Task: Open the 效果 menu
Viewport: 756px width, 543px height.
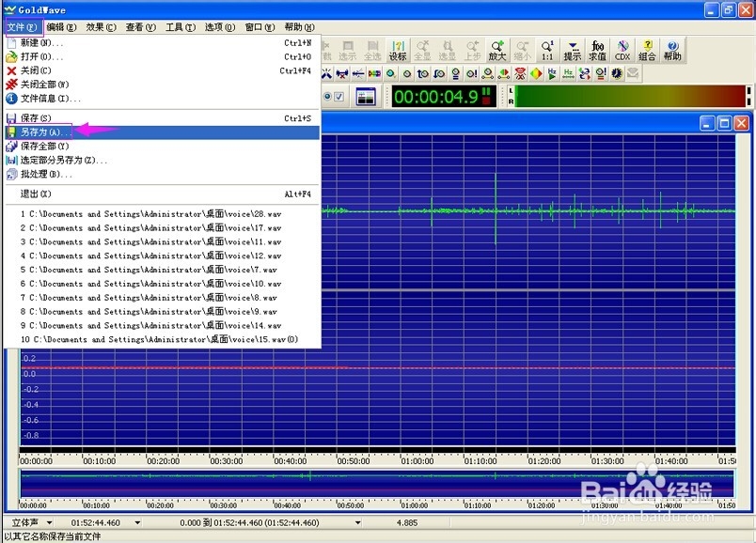Action: click(x=102, y=27)
